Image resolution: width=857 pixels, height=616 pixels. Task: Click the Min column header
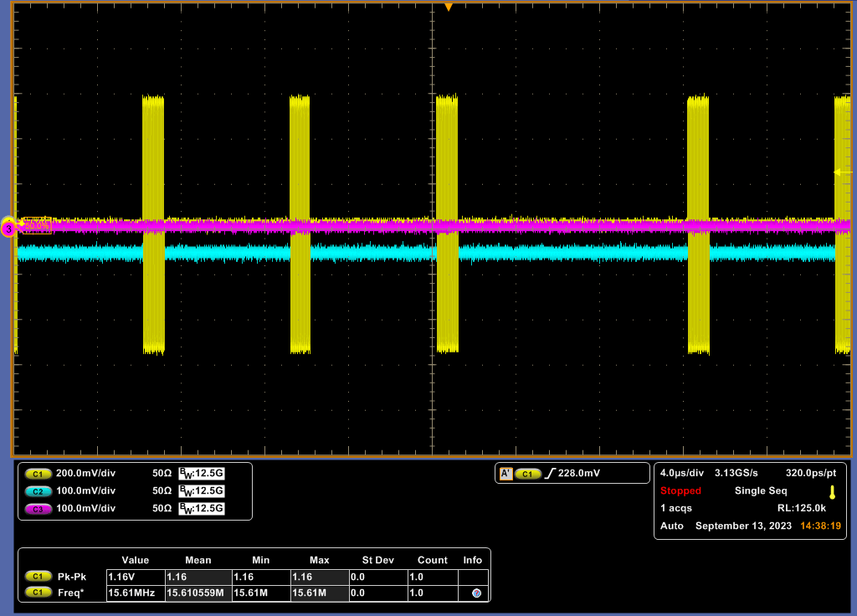pyautogui.click(x=261, y=560)
